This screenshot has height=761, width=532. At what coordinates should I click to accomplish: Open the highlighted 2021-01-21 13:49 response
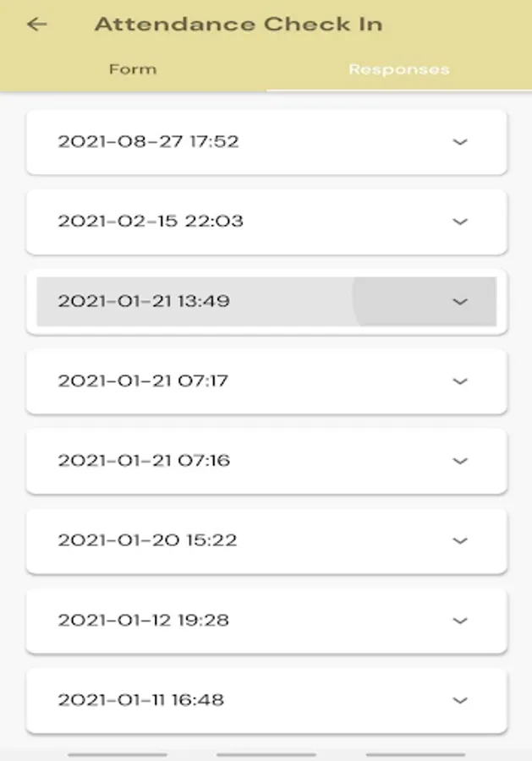(x=266, y=301)
